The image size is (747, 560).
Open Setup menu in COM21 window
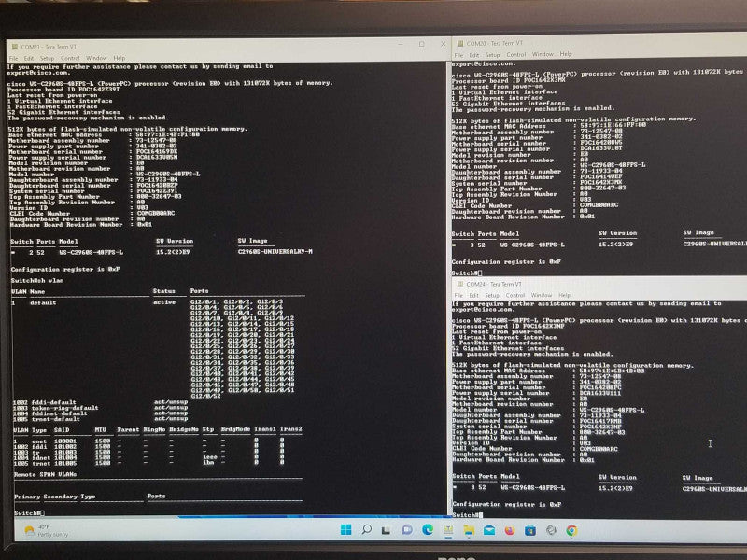click(x=47, y=58)
